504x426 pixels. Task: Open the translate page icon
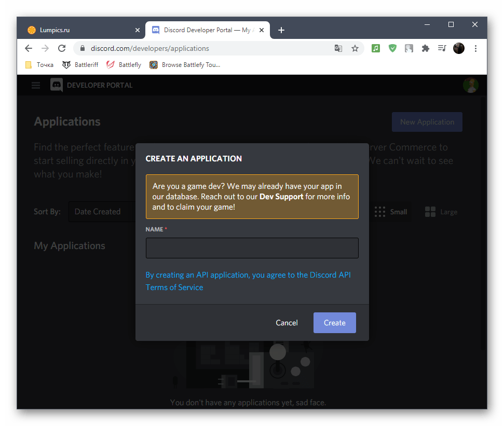(x=338, y=48)
